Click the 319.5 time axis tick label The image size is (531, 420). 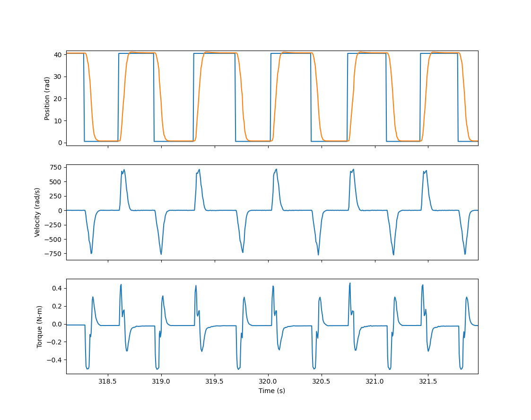point(215,382)
